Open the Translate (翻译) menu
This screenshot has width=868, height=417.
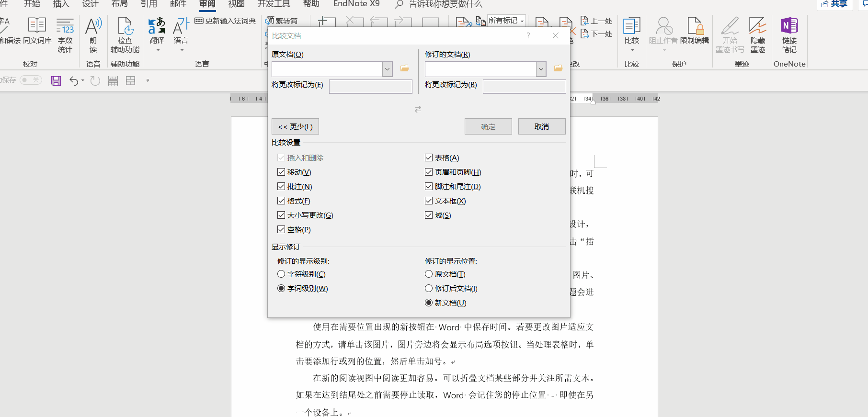click(x=157, y=34)
